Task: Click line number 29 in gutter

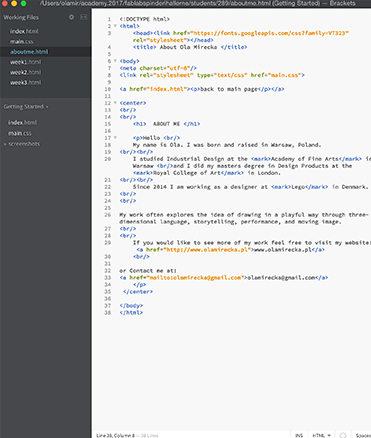Action: click(x=108, y=243)
